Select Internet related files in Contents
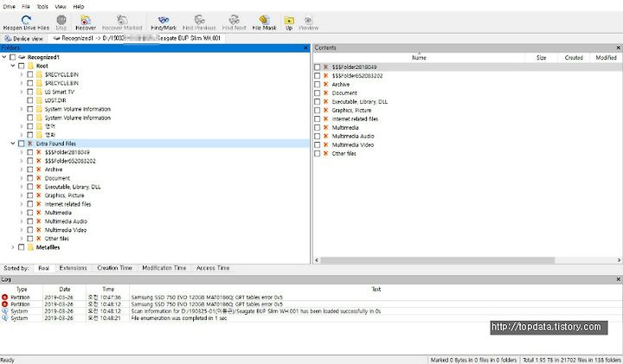Viewport: 623px width, 364px height. [x=355, y=118]
